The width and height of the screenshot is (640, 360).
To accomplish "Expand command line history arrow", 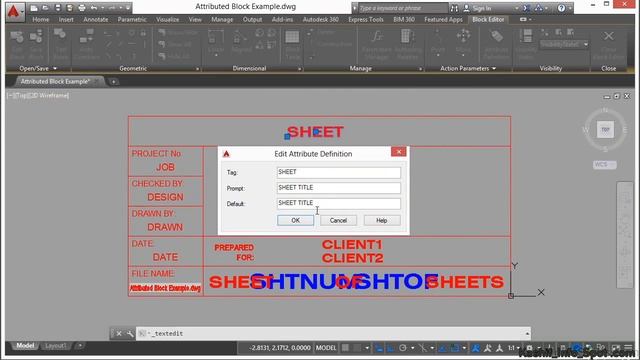I will point(527,333).
